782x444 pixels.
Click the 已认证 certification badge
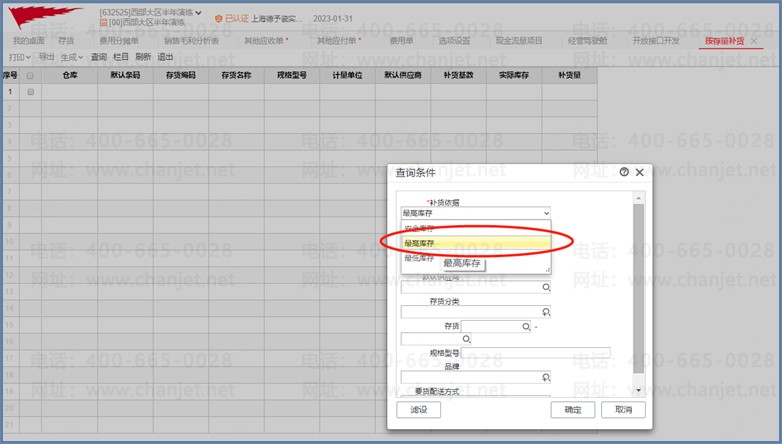tap(231, 18)
